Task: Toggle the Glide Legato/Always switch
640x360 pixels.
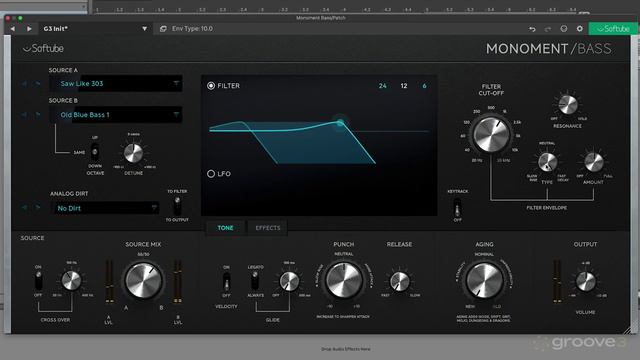Action: 255,281
